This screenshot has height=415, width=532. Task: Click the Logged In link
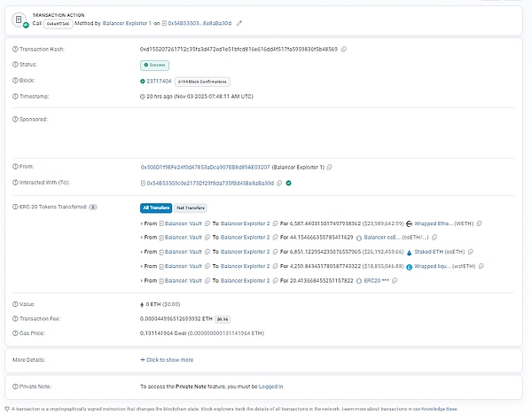click(x=270, y=387)
